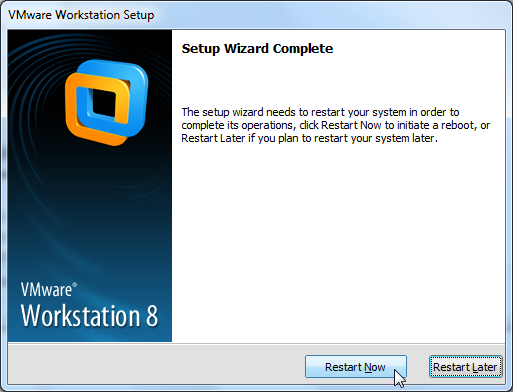Click the number 8 in Workstation 8
Screen dimensions: 513x392
(x=152, y=316)
